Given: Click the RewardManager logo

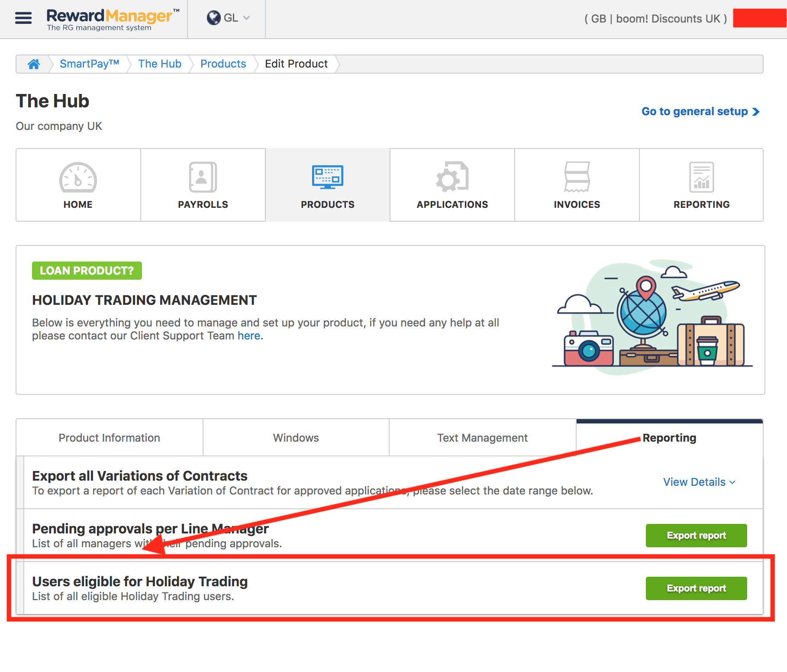Looking at the screenshot, I should (113, 19).
